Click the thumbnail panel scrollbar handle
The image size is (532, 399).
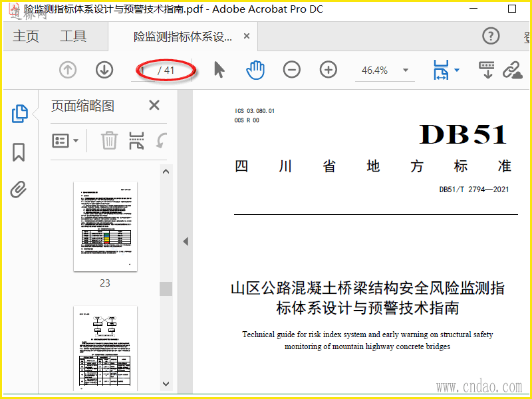[166, 289]
